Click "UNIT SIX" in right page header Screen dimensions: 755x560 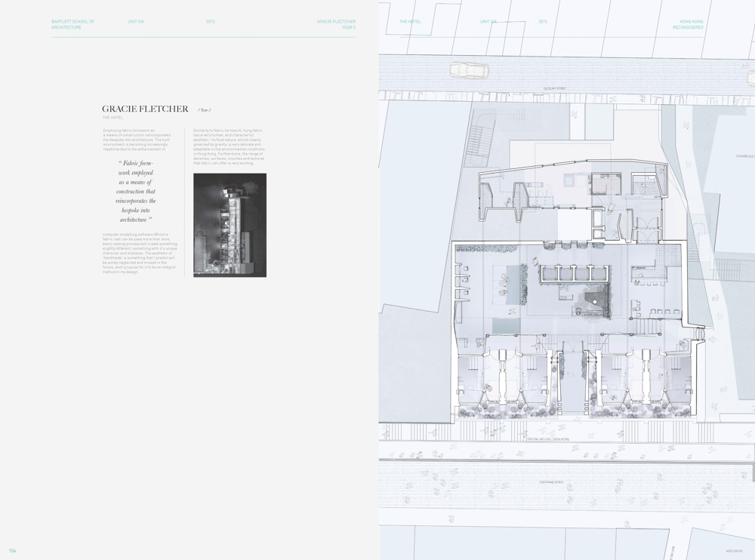coord(488,22)
